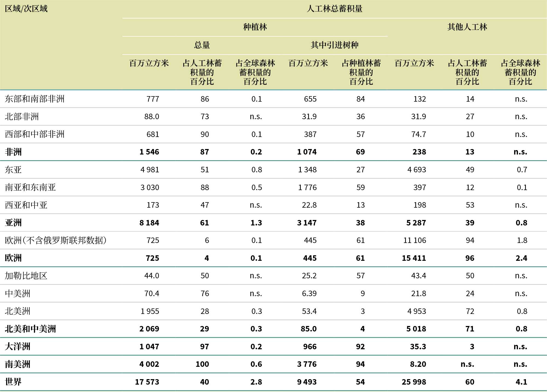Click the 加勒比地区 row label

click(26, 276)
